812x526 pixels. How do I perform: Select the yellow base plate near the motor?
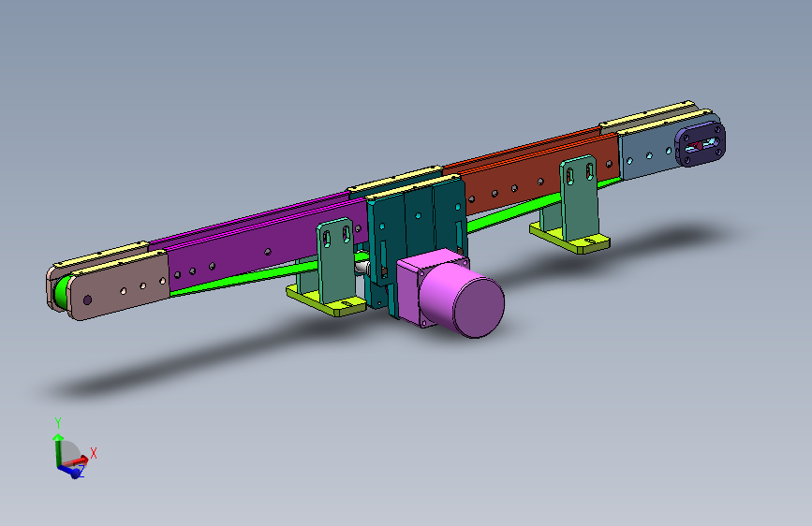tap(326, 301)
